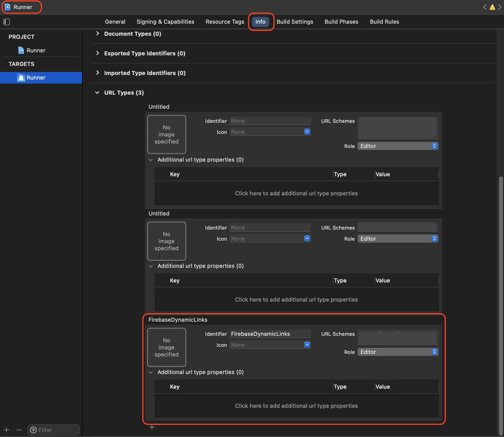The height and width of the screenshot is (437, 504).
Task: Expand Exported Type Identifiers (0) section
Action: (x=98, y=53)
